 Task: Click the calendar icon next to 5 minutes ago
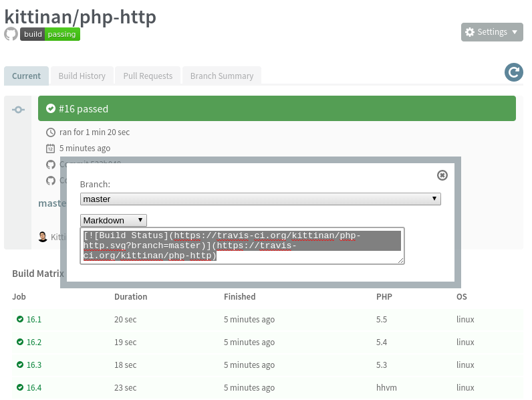point(51,148)
